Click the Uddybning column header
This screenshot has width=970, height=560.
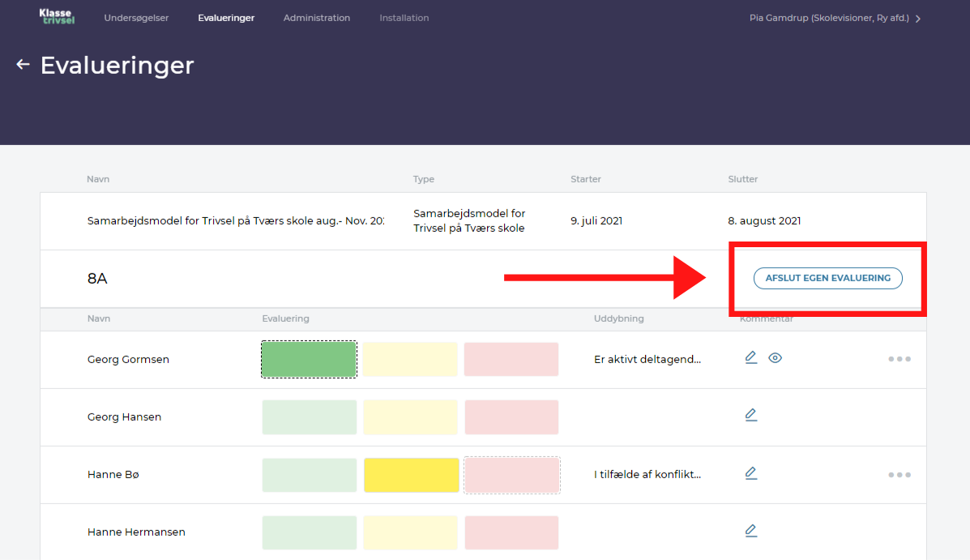[618, 318]
